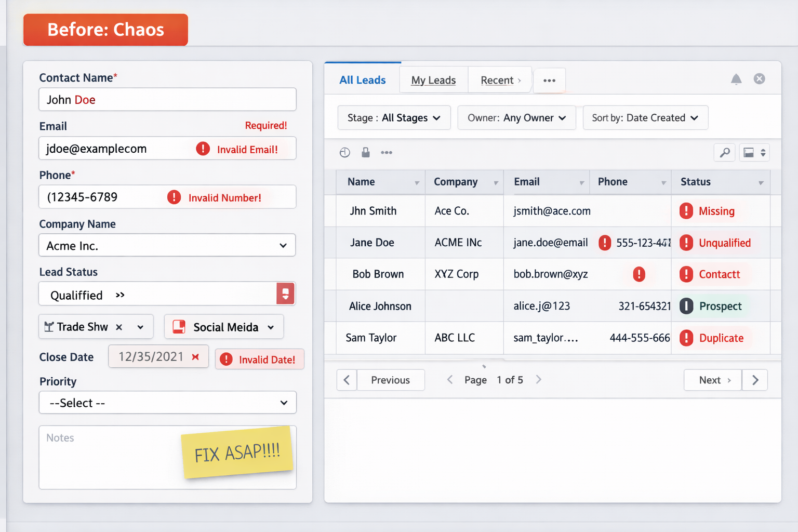
Task: Click the lock icon in table toolbar
Action: 366,152
